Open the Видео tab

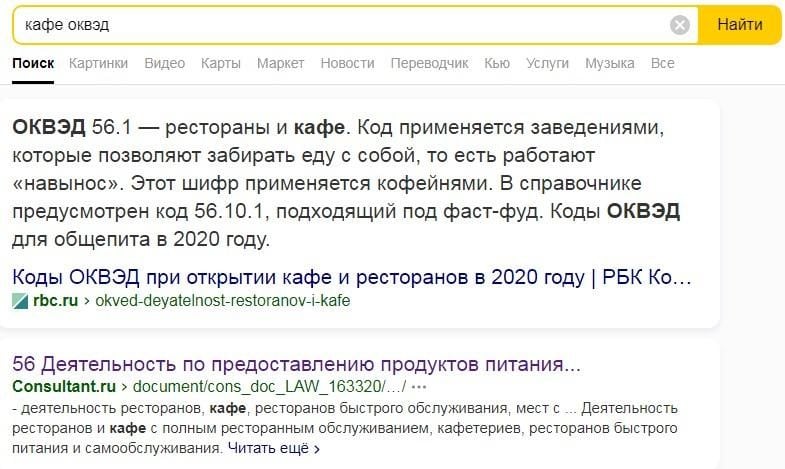pyautogui.click(x=164, y=63)
